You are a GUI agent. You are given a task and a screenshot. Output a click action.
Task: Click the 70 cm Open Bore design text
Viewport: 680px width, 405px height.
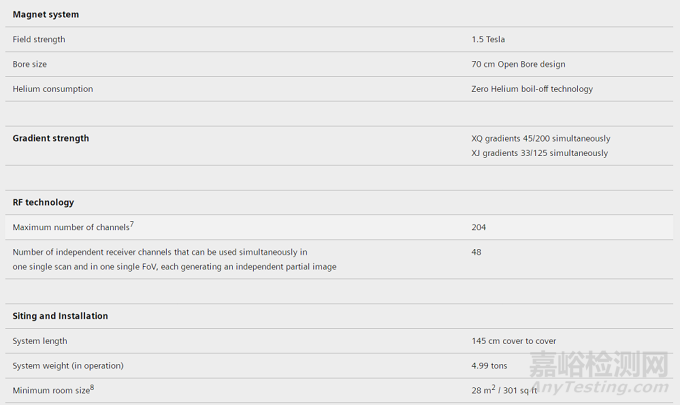518,64
